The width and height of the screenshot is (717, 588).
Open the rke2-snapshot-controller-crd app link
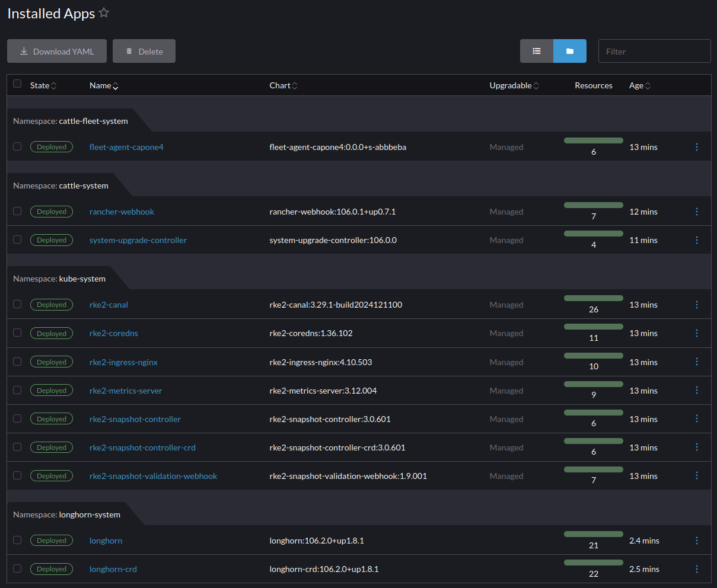point(142,448)
